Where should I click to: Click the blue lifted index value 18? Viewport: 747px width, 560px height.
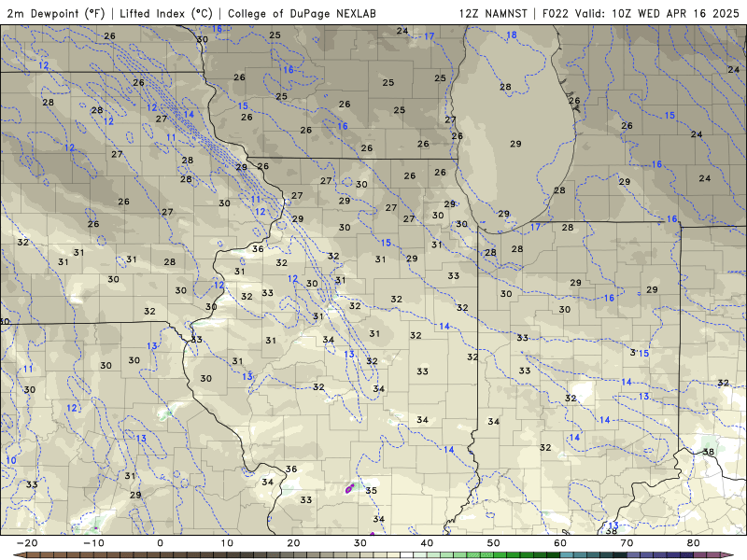coord(511,35)
